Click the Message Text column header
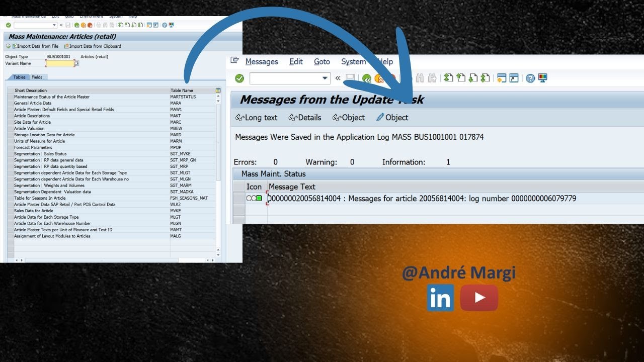Screen dimensions: 644x362 tap(292, 187)
